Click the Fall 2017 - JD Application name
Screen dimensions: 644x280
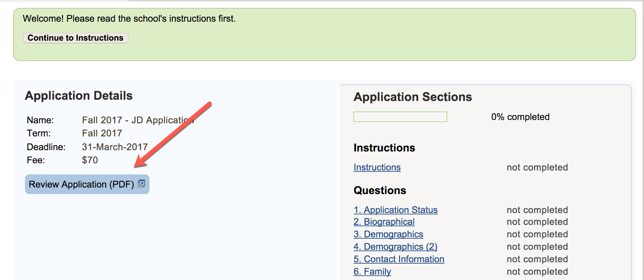pos(137,120)
